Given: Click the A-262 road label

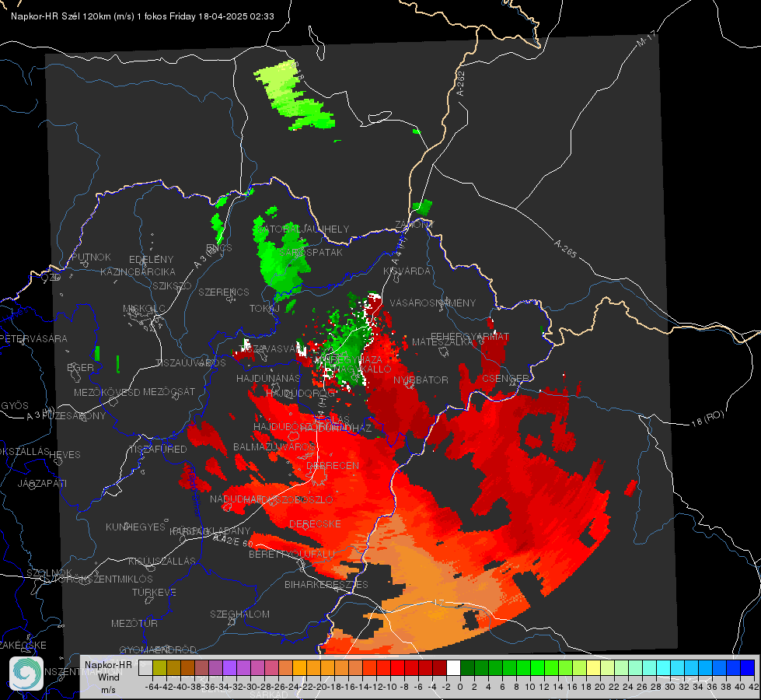Looking at the screenshot, I should tap(461, 83).
